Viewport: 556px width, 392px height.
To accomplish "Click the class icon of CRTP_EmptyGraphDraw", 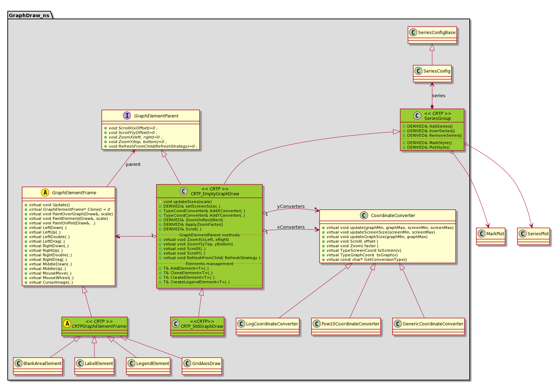I will [183, 191].
